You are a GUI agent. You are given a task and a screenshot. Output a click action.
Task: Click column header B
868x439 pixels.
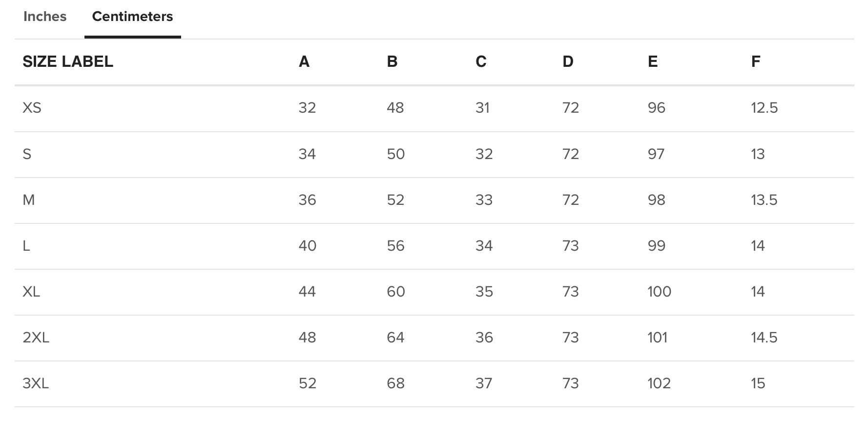tap(392, 61)
